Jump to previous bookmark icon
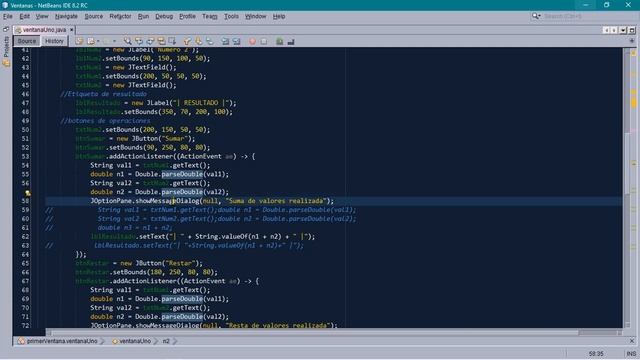This screenshot has width=640, height=360. click(187, 41)
